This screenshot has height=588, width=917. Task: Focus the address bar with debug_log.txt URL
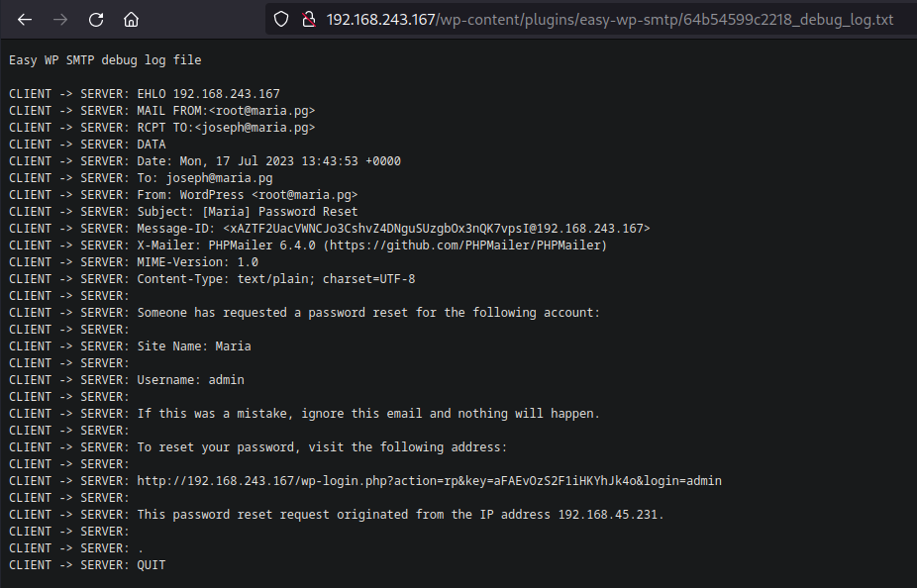pos(609,19)
